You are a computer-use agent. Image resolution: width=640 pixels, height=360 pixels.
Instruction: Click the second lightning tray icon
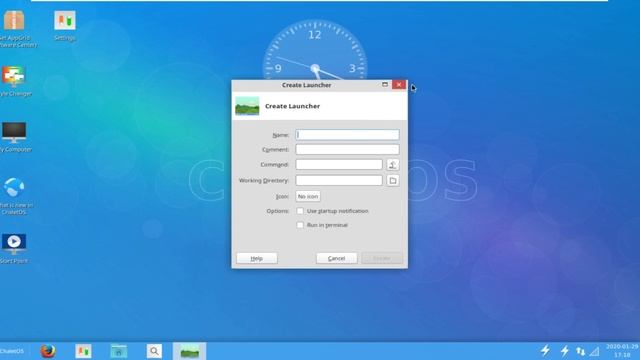tap(564, 351)
